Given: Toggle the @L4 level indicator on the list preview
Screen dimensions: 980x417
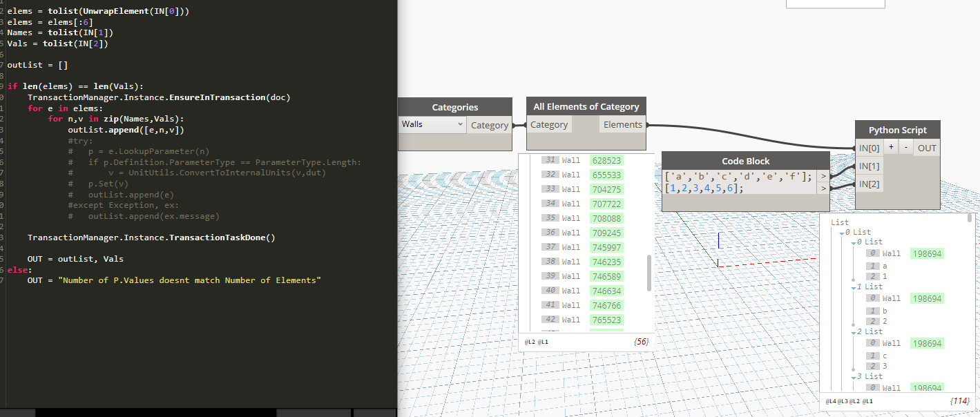Looking at the screenshot, I should (831, 400).
